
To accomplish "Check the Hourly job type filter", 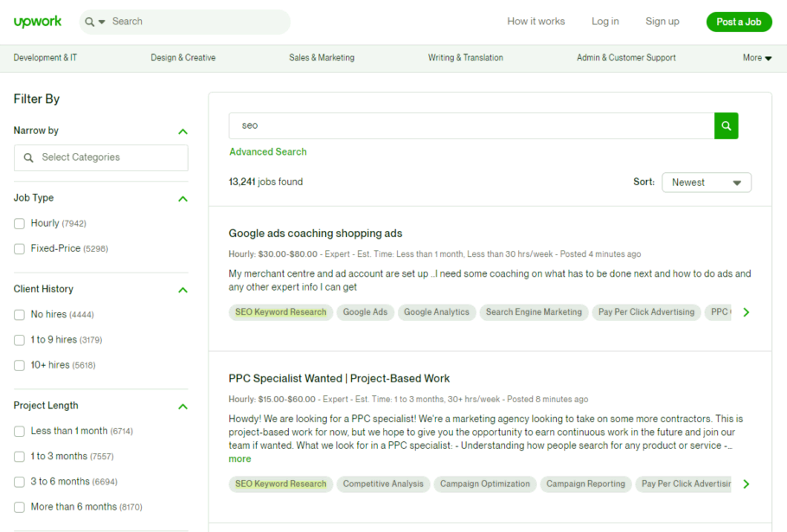I will (19, 223).
